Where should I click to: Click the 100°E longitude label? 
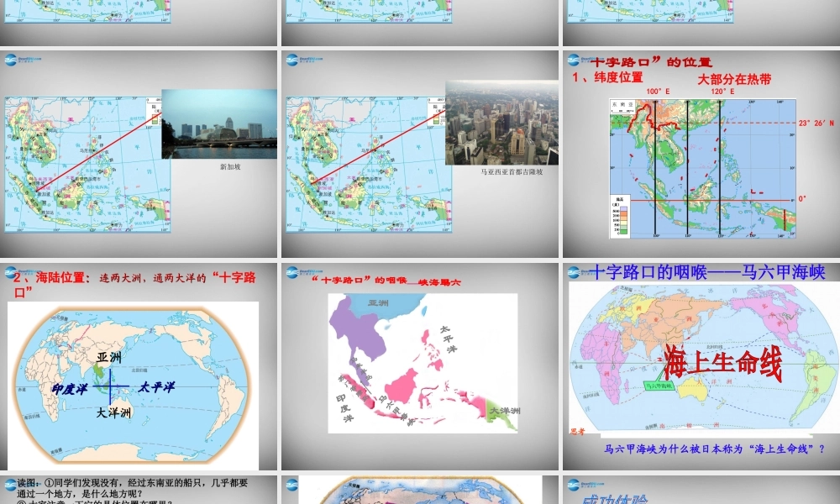point(658,92)
